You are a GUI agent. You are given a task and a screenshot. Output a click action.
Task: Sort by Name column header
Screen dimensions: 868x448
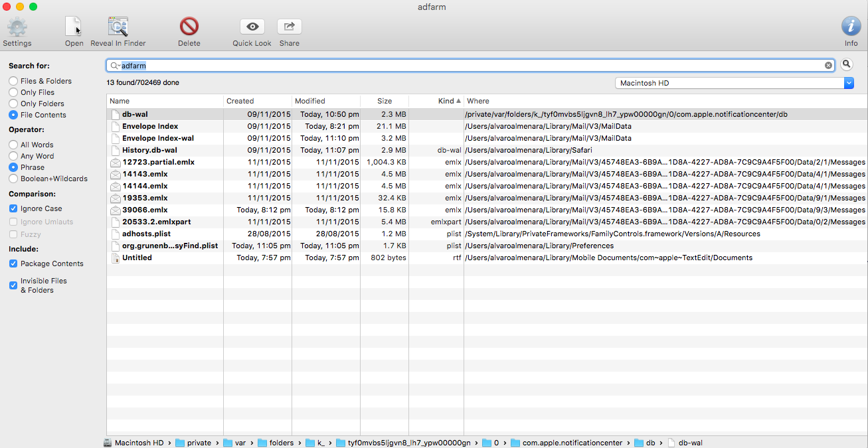pyautogui.click(x=165, y=101)
